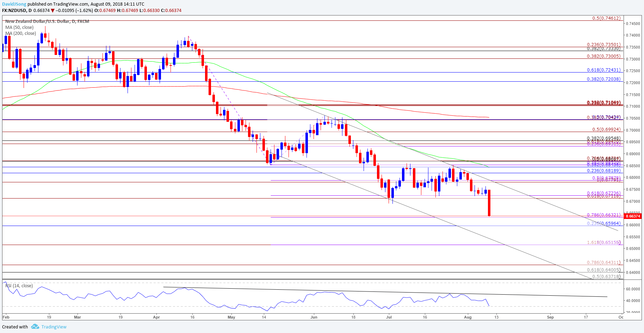Click the Jul date on the time axis
Image resolution: width=644 pixels, height=333 pixels.
[389, 317]
